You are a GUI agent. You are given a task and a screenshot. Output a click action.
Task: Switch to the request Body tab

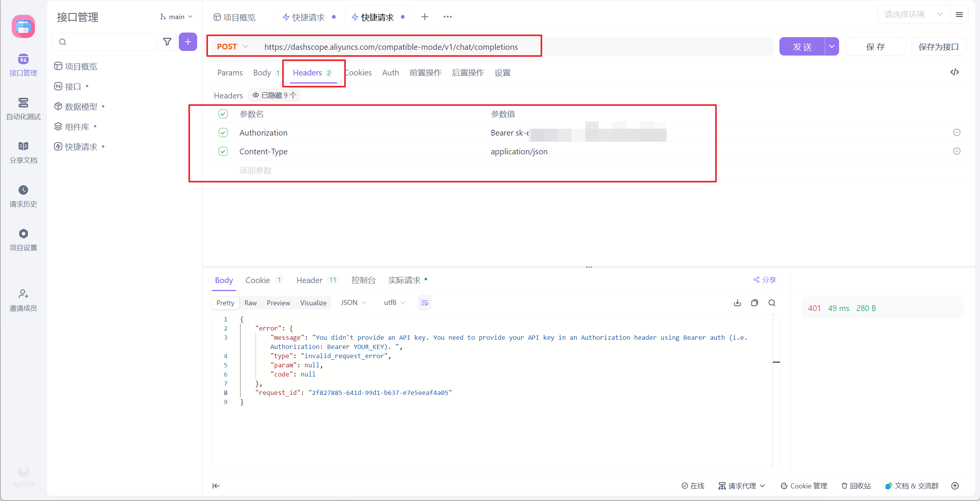tap(262, 73)
